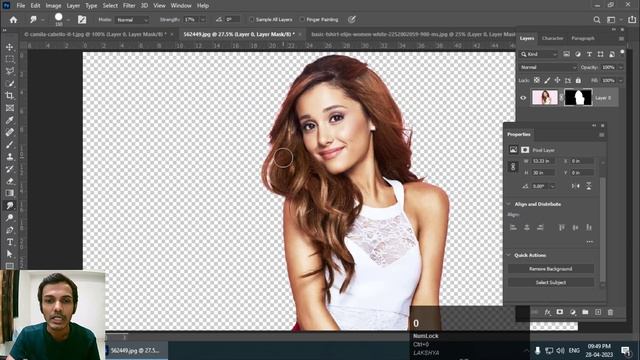The height and width of the screenshot is (360, 640).
Task: Open Windows notification center icon
Action: (x=625, y=351)
